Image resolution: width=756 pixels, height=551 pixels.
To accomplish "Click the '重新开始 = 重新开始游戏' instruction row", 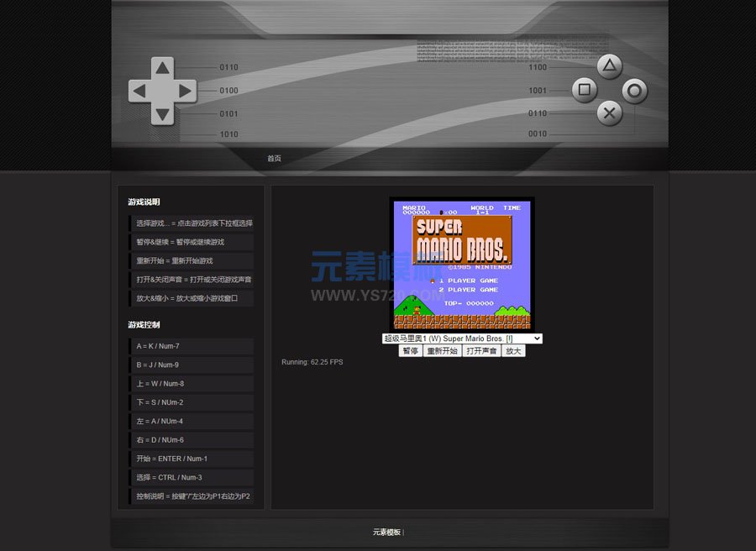I will coord(192,260).
